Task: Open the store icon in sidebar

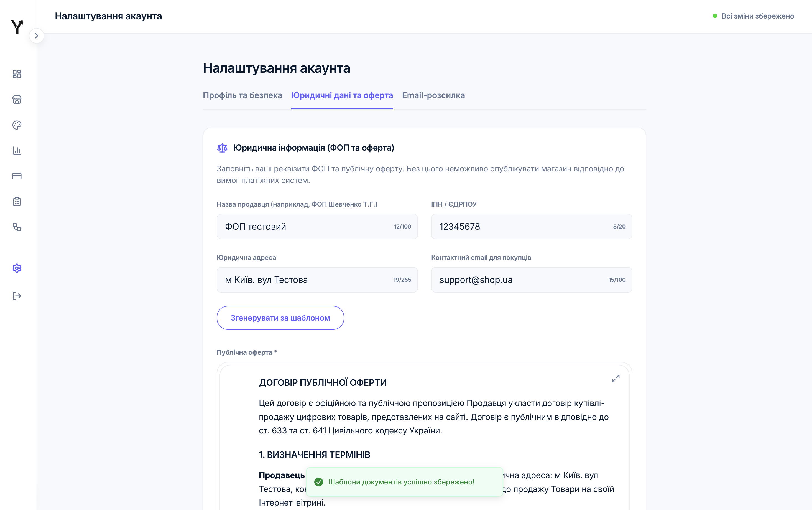Action: pyautogui.click(x=17, y=100)
